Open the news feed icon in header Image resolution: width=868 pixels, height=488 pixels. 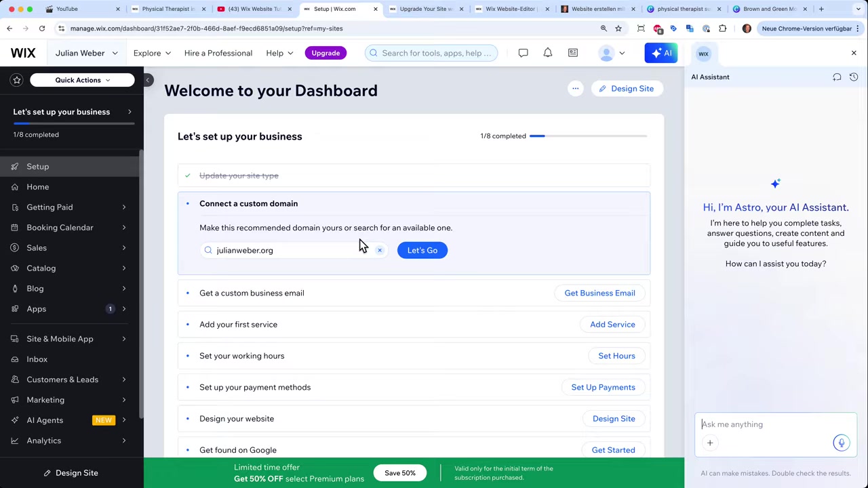(x=573, y=53)
